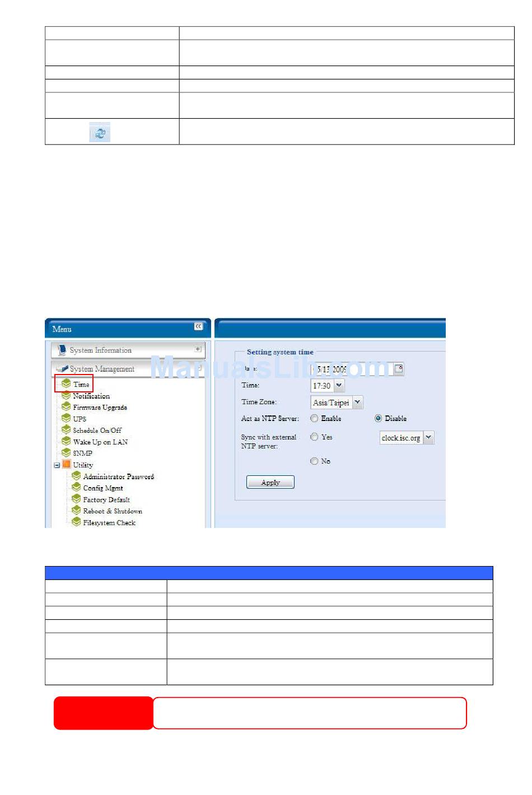
Task: Click the orange Utility folder icon
Action: [x=67, y=465]
